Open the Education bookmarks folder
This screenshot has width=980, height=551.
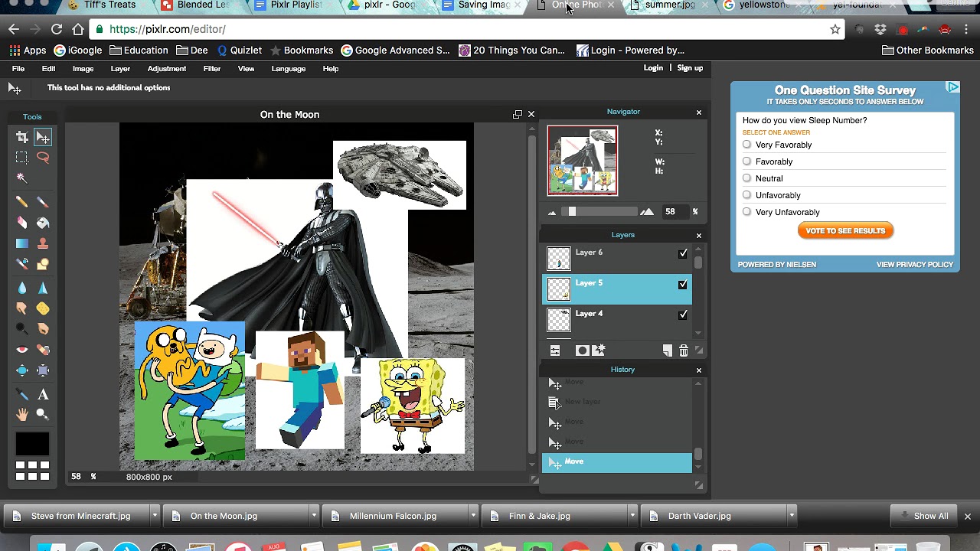point(139,51)
